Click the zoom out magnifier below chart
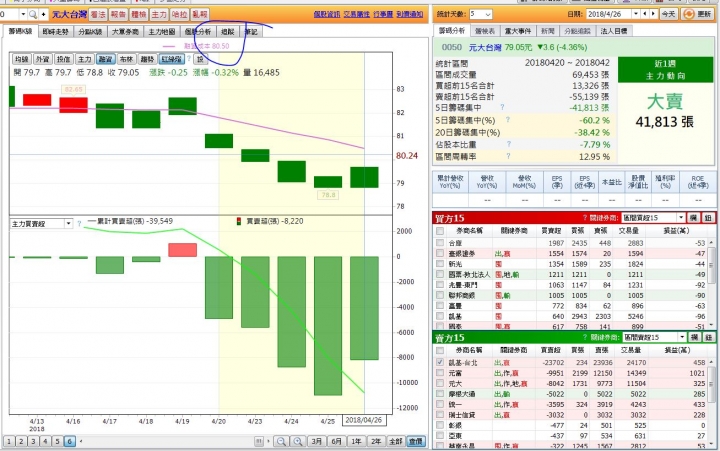Screen dimensions: 720x451 (281, 441)
